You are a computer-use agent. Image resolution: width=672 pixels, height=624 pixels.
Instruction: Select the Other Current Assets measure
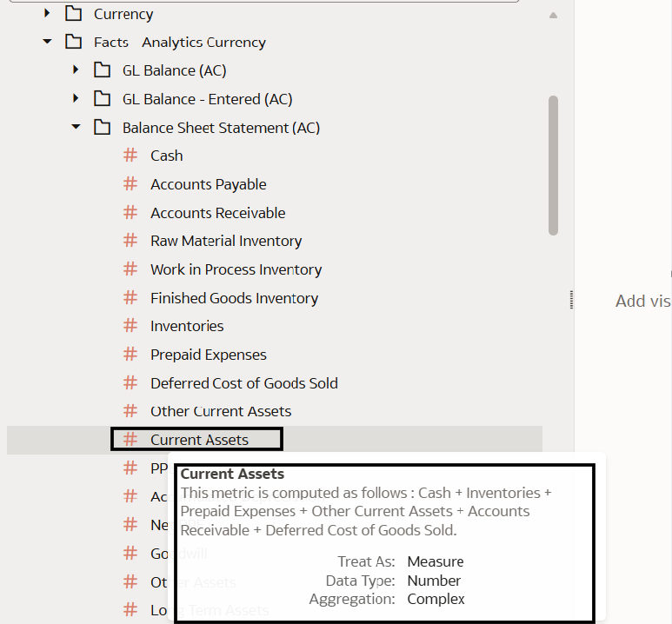tap(221, 411)
